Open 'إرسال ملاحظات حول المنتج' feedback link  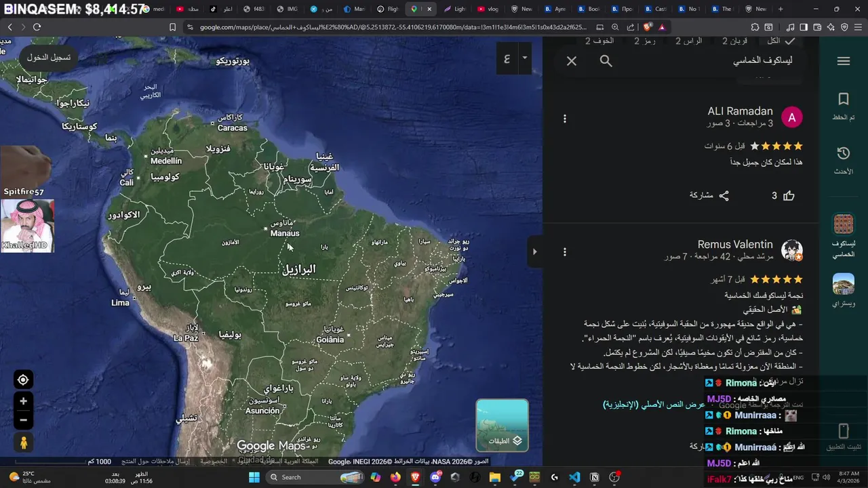156,462
